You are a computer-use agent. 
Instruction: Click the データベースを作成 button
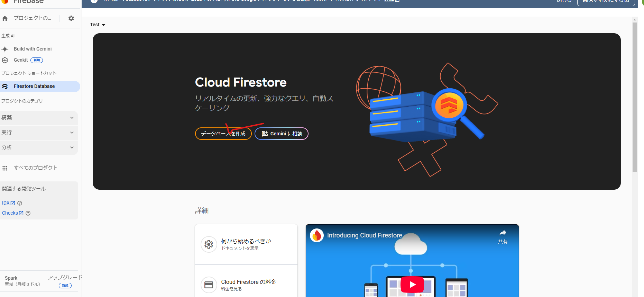(x=223, y=134)
